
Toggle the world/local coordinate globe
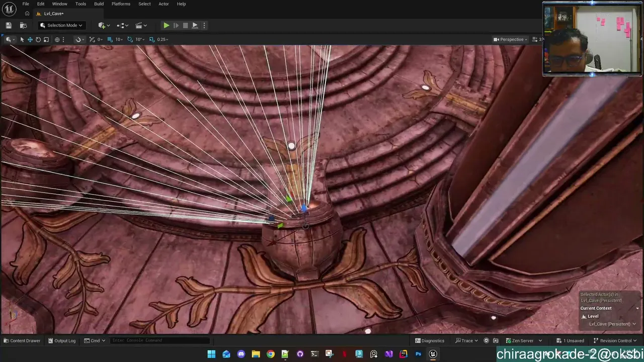tap(57, 39)
